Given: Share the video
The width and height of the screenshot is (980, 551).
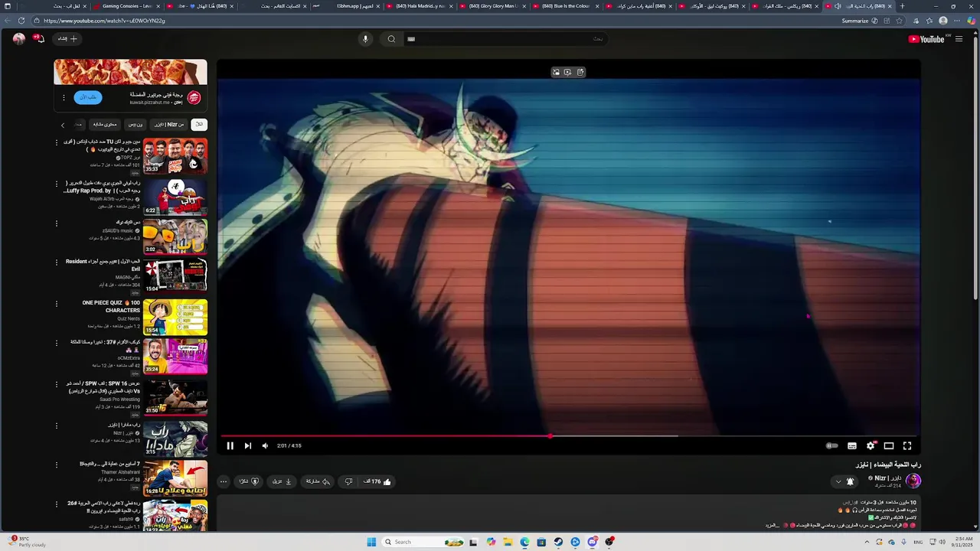Looking at the screenshot, I should 317,481.
